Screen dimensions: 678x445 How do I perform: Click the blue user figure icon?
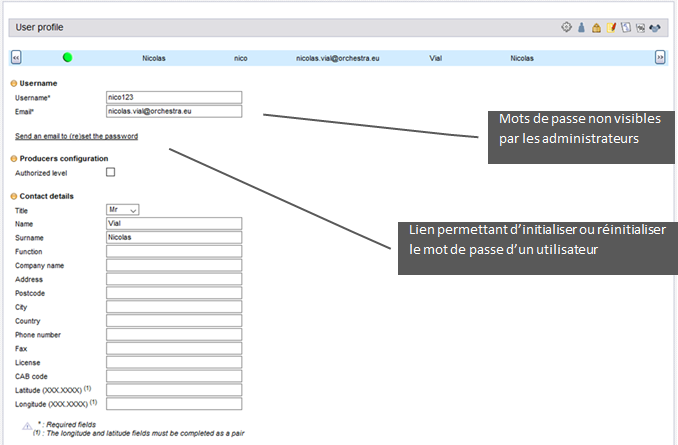pyautogui.click(x=581, y=28)
